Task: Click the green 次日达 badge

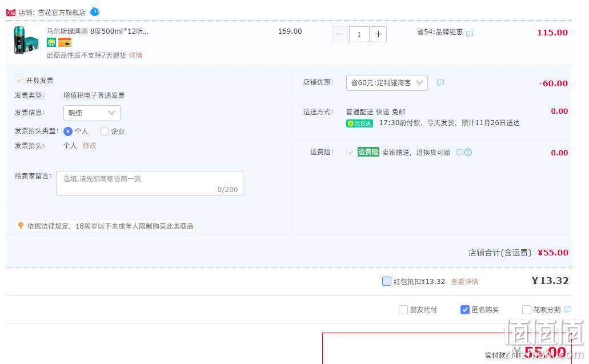Action: [359, 123]
